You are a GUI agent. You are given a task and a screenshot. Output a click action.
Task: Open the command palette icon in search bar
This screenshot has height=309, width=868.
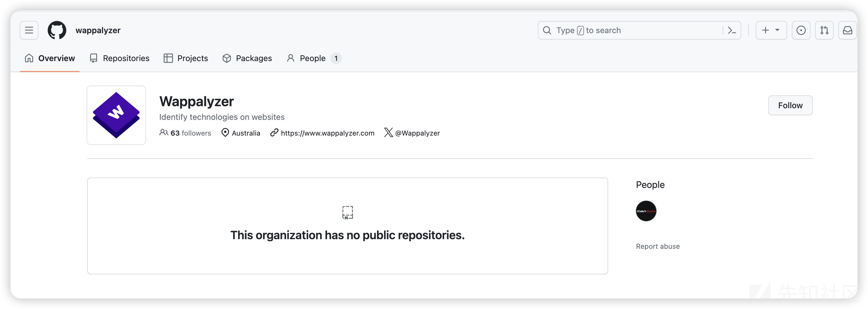[x=732, y=30]
